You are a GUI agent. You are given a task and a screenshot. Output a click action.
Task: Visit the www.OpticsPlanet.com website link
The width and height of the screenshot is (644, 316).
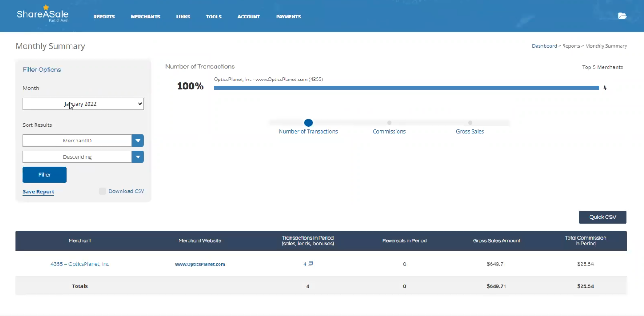click(x=200, y=264)
